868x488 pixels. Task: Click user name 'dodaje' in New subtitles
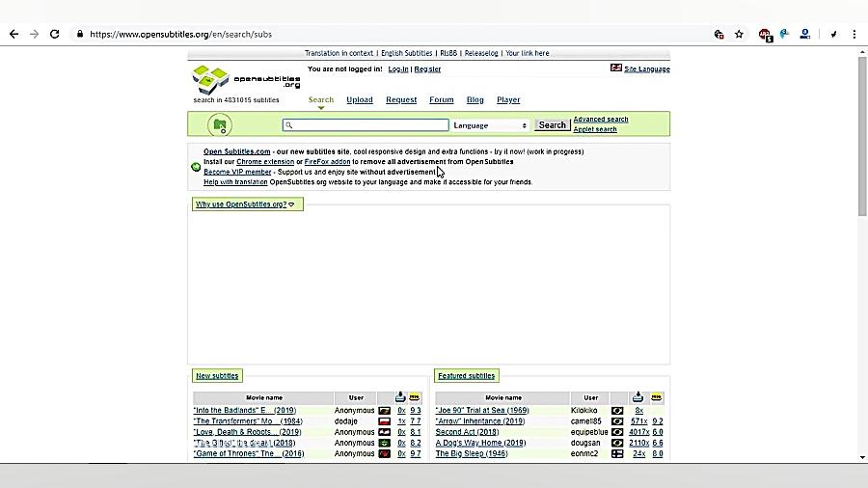pyautogui.click(x=346, y=421)
